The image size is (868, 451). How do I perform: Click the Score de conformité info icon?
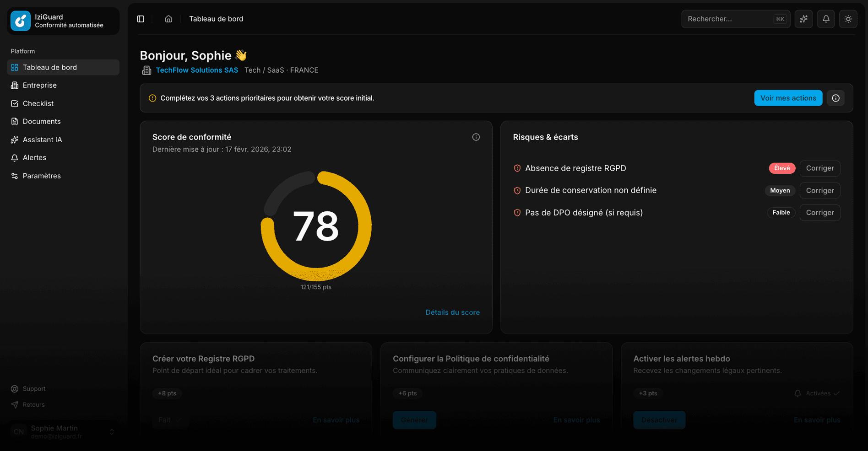tap(476, 137)
